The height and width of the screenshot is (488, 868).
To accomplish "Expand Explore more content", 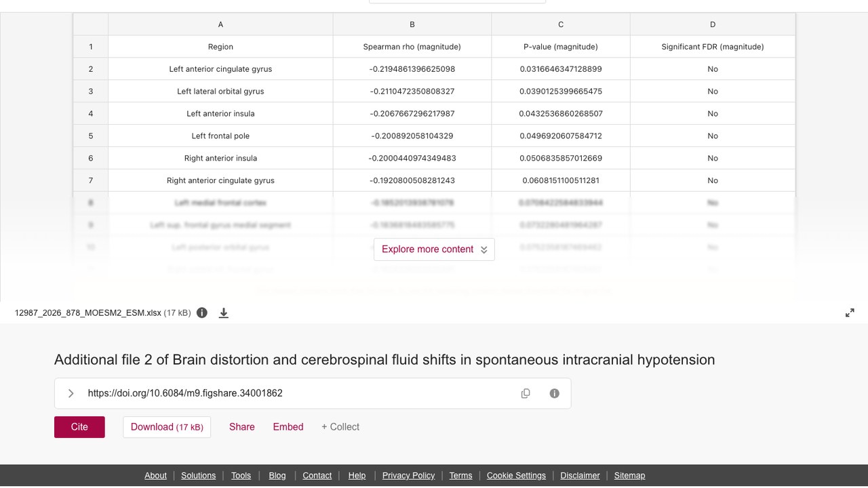I will coord(434,249).
